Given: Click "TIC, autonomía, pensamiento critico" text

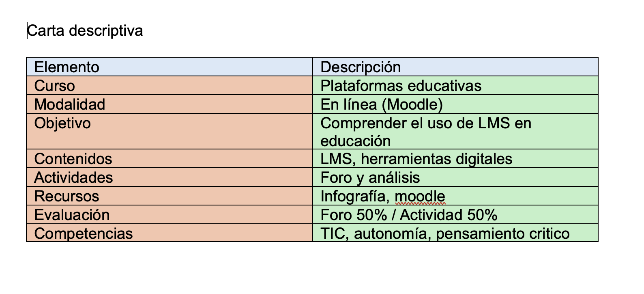Looking at the screenshot, I should [x=445, y=233].
